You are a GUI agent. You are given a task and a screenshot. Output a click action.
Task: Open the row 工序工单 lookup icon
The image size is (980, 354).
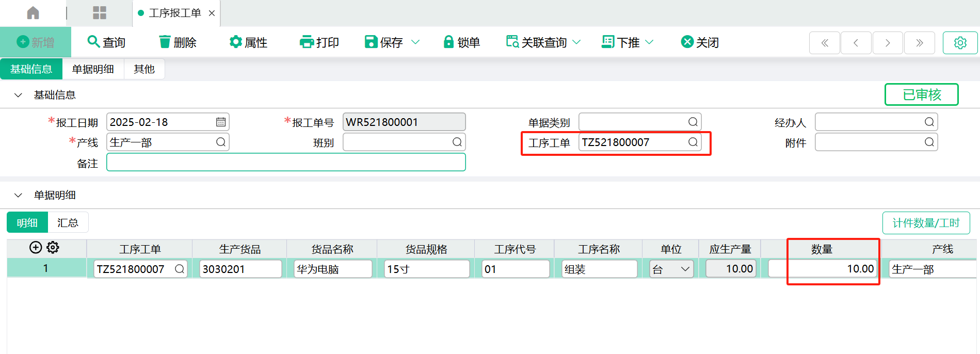click(180, 269)
